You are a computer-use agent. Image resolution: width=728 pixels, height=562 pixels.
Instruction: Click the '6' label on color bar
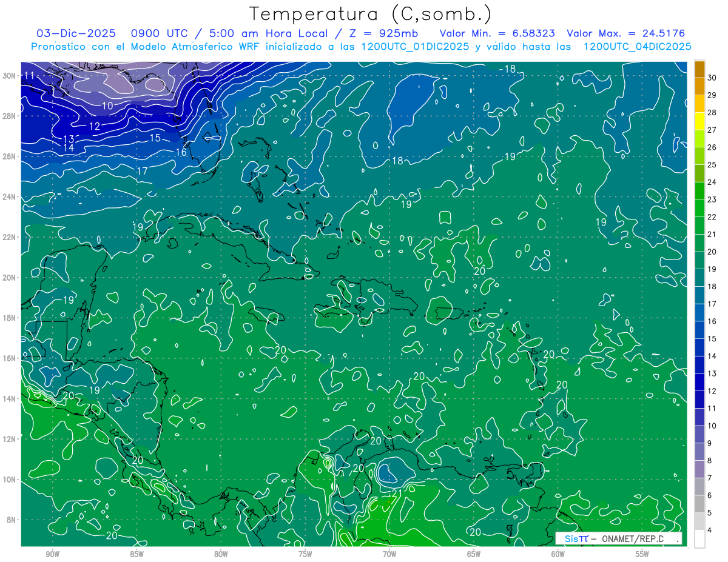click(x=710, y=495)
